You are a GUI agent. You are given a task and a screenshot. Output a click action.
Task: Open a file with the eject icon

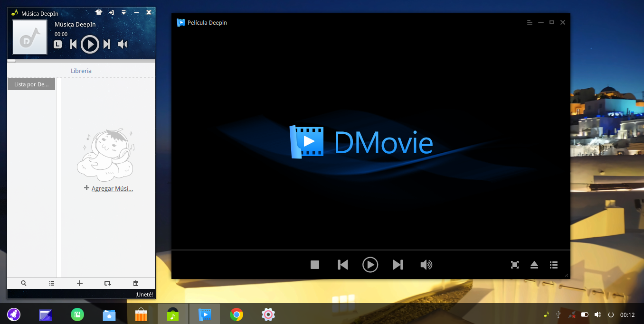point(534,265)
